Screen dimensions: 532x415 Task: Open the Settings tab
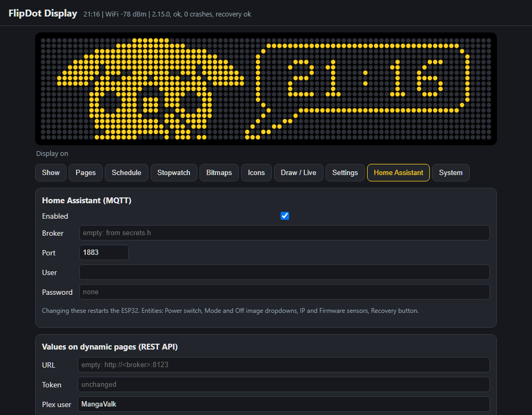coord(345,173)
